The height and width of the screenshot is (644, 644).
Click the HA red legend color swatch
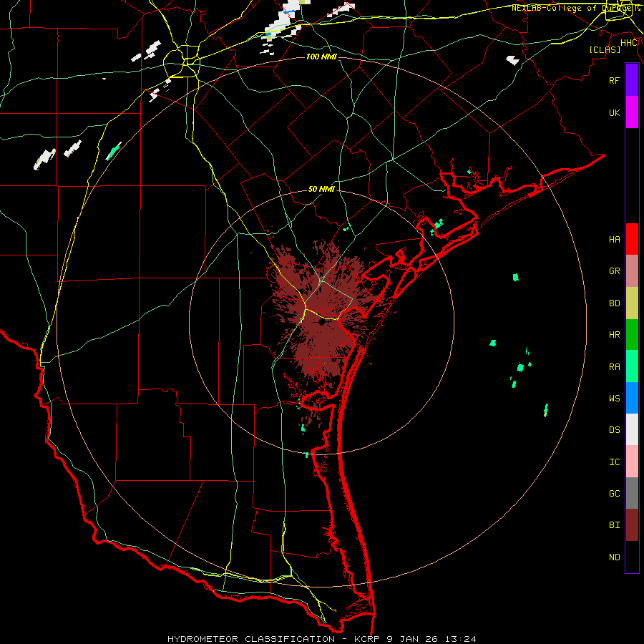point(632,239)
